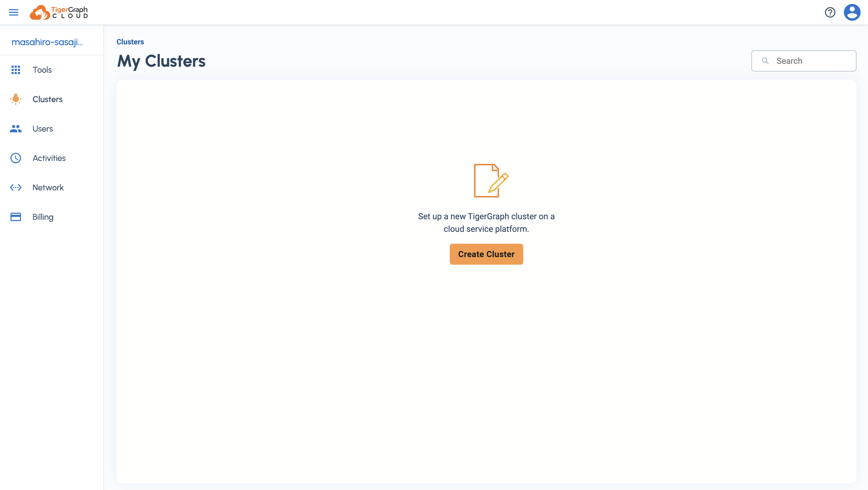Click the Clusters breadcrumb link
868x490 pixels.
[x=130, y=42]
